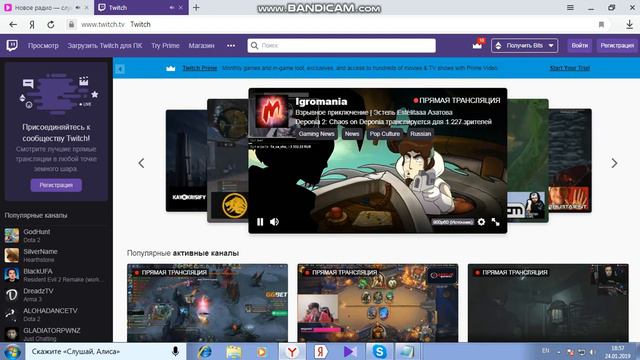Screen dimensions: 640x360
Task: Select the Russian tag
Action: tap(420, 134)
